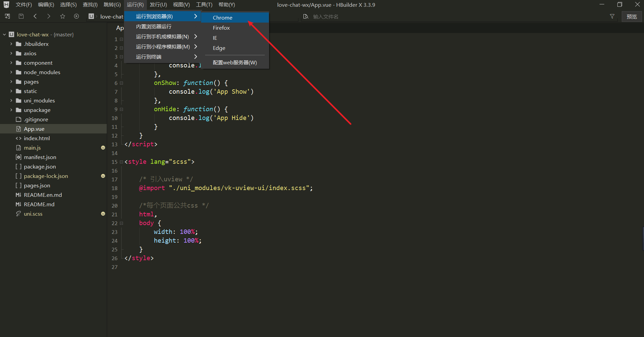The width and height of the screenshot is (644, 337).
Task: Click the HBuilder X logo icon
Action: pos(6,5)
